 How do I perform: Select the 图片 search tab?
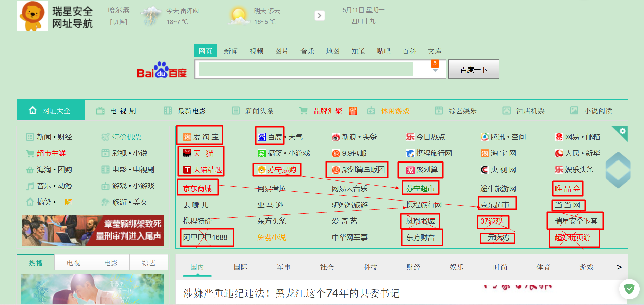click(282, 51)
